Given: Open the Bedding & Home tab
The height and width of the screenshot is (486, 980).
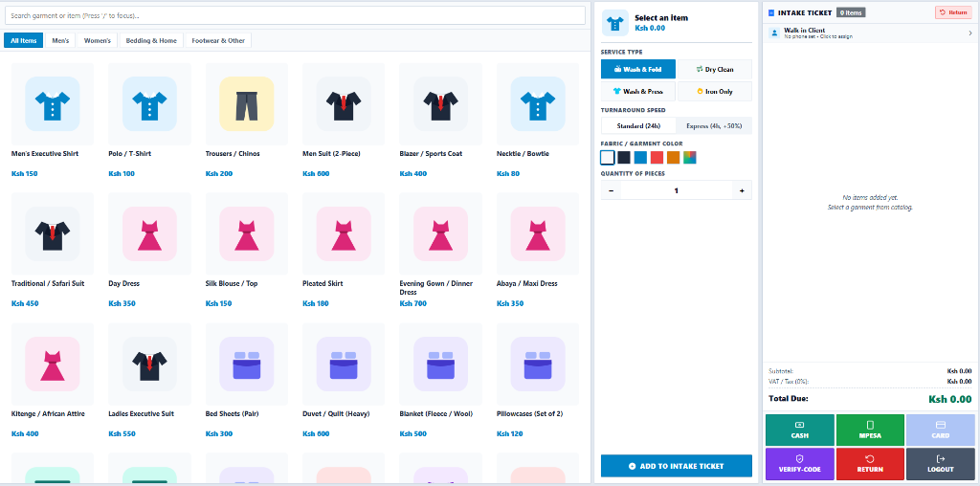Looking at the screenshot, I should [151, 40].
